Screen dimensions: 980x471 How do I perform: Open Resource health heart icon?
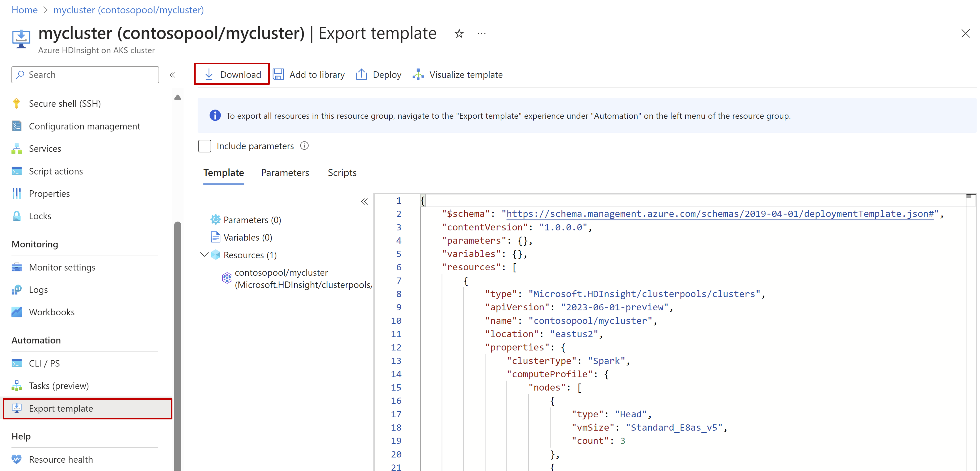16,459
